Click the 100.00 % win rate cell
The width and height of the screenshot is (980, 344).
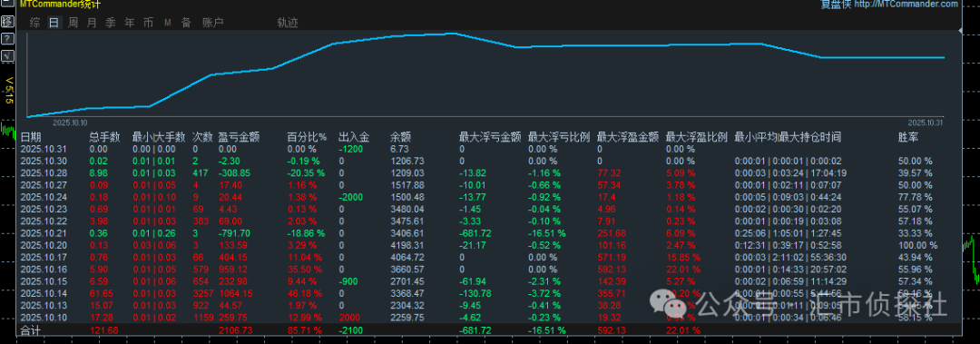[918, 245]
